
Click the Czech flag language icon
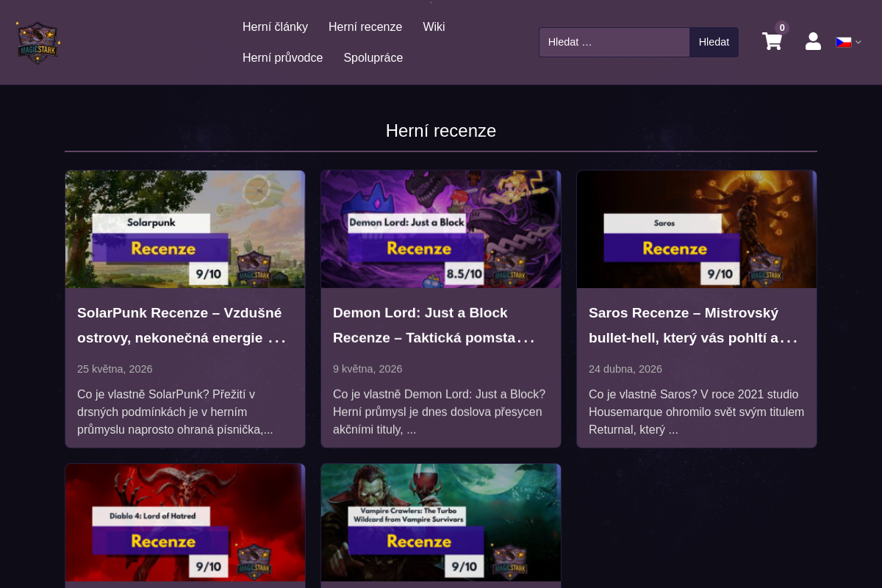pyautogui.click(x=844, y=42)
